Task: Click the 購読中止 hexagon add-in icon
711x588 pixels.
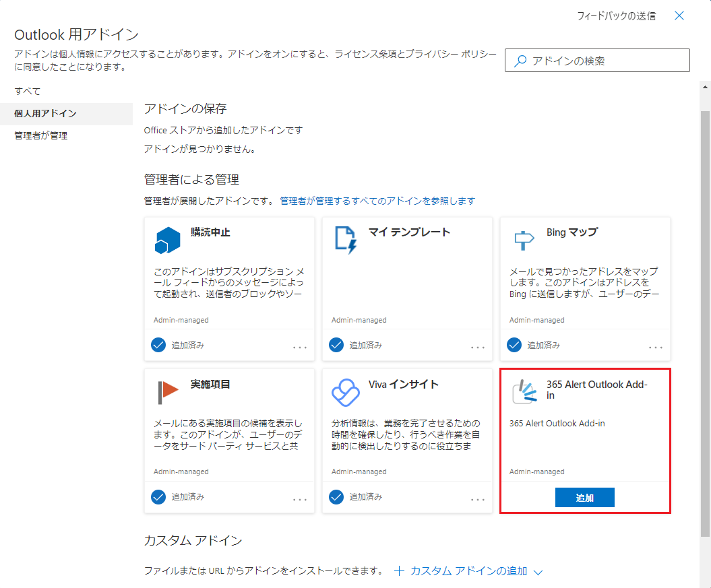Action: pos(167,240)
